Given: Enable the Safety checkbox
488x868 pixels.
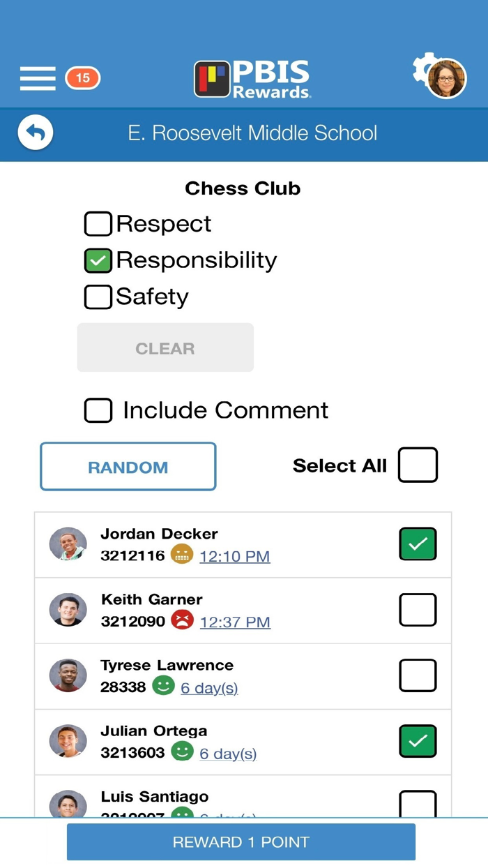Looking at the screenshot, I should click(98, 297).
